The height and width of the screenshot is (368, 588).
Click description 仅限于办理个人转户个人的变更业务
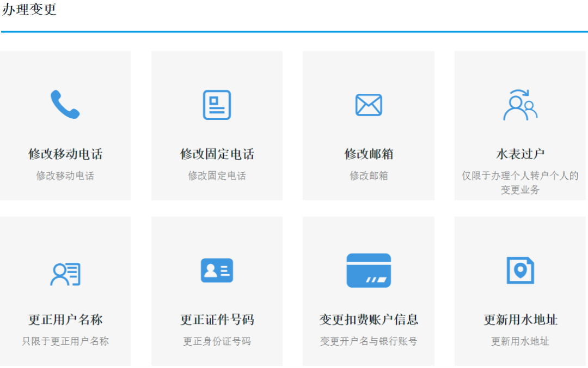(520, 183)
